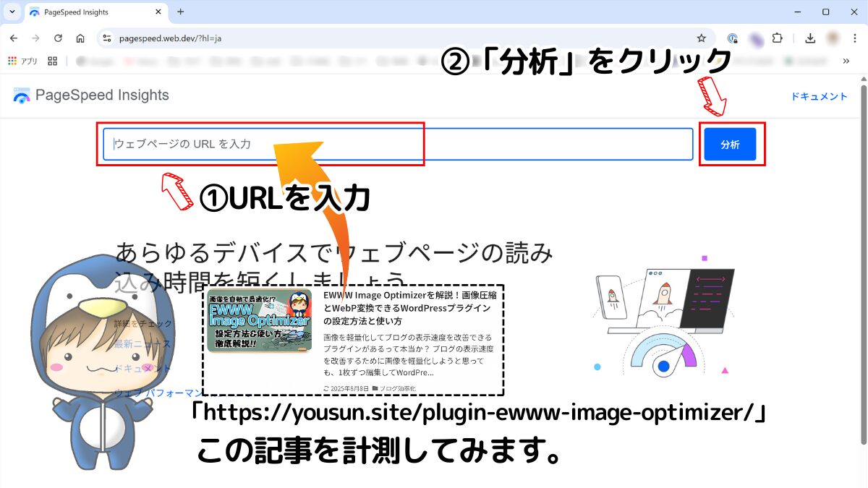Open the Extensions puzzle-piece menu
The image size is (868, 488).
[778, 38]
